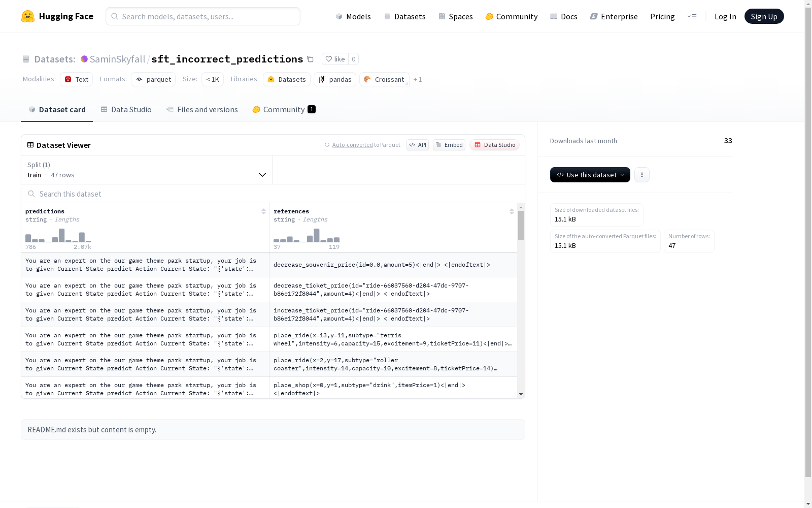This screenshot has height=508, width=812.
Task: Open the Community tab with 1 discussion
Action: click(284, 110)
